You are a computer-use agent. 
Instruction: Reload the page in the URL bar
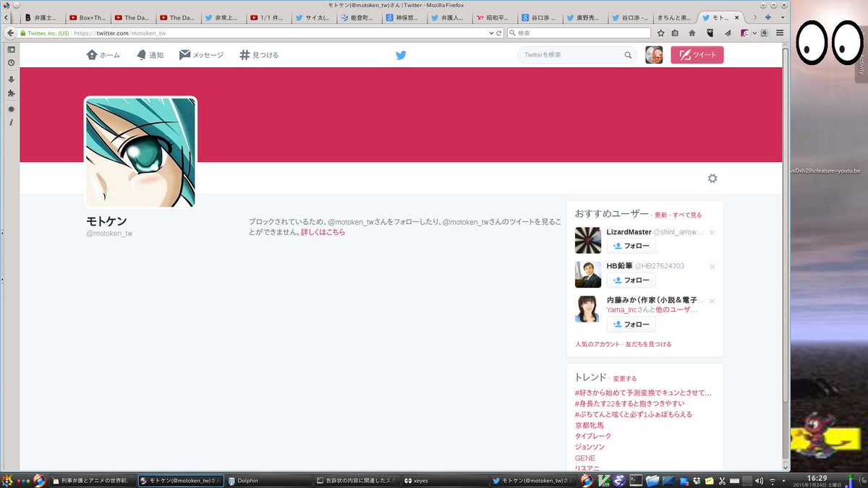[x=500, y=33]
